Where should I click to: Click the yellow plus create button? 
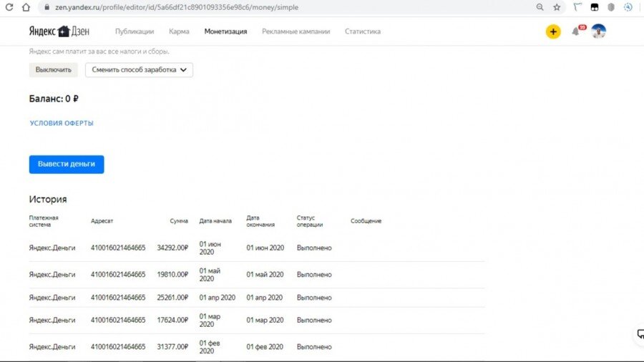[553, 31]
